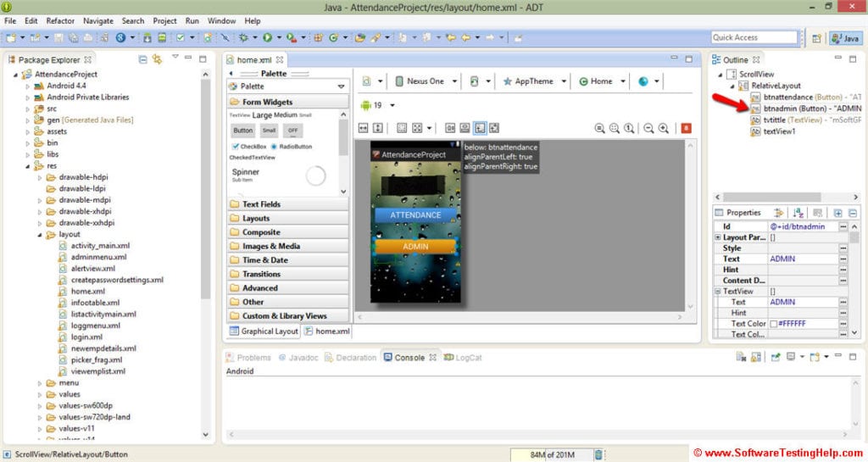The image size is (868, 462).
Task: Open the Refactor menu
Action: point(60,20)
